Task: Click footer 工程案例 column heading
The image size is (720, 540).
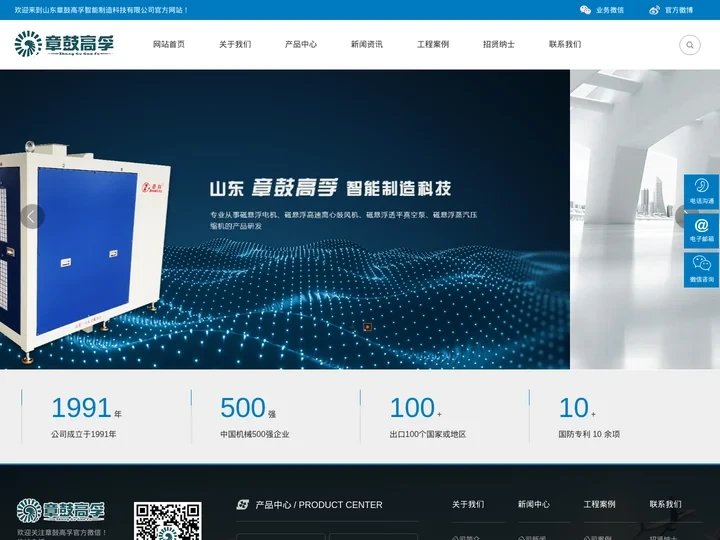Action: tap(599, 505)
